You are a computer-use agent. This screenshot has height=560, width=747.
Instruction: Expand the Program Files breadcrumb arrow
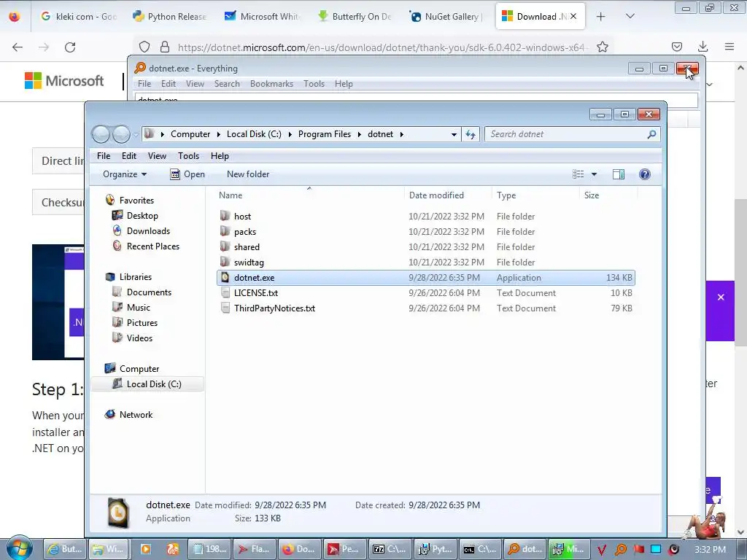click(359, 134)
